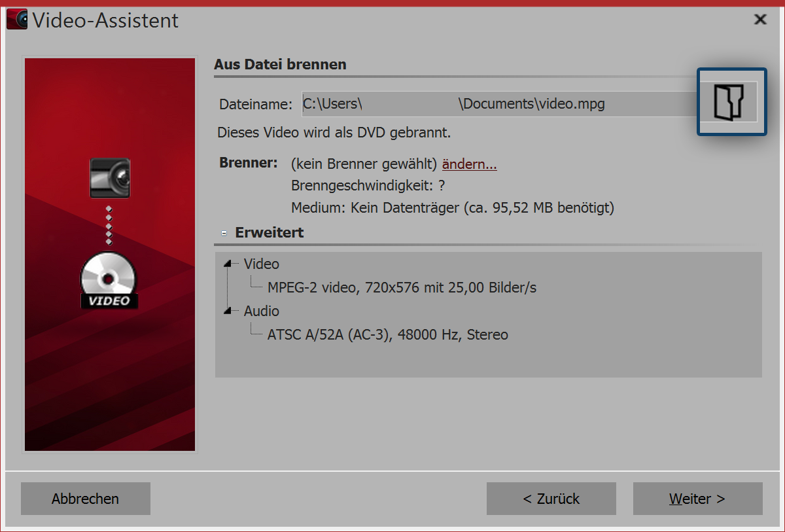This screenshot has width=785, height=532.
Task: Collapse the Audio tree node
Action: point(228,311)
